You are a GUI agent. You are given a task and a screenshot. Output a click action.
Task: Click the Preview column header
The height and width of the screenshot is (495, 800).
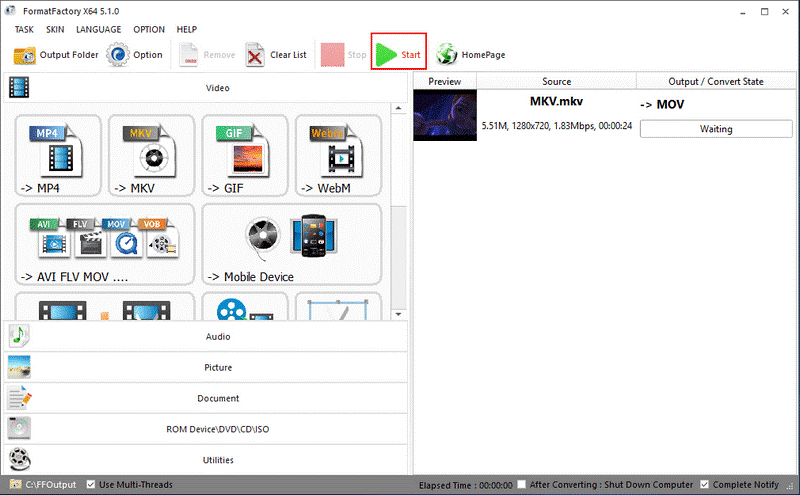(445, 81)
